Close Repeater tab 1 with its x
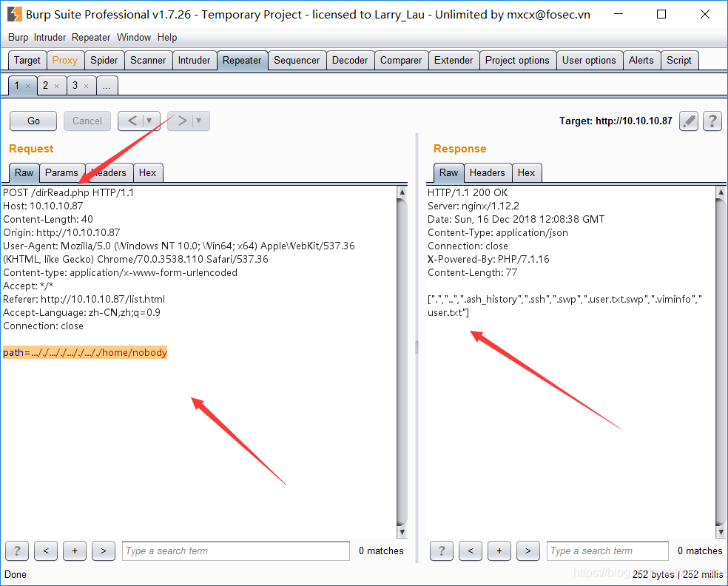This screenshot has height=586, width=728. point(28,86)
